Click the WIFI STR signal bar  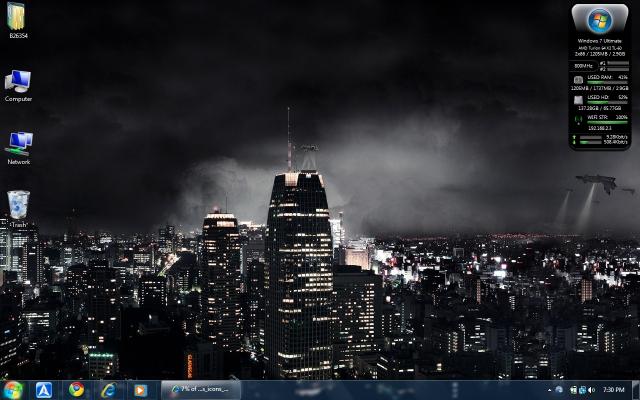(x=607, y=122)
